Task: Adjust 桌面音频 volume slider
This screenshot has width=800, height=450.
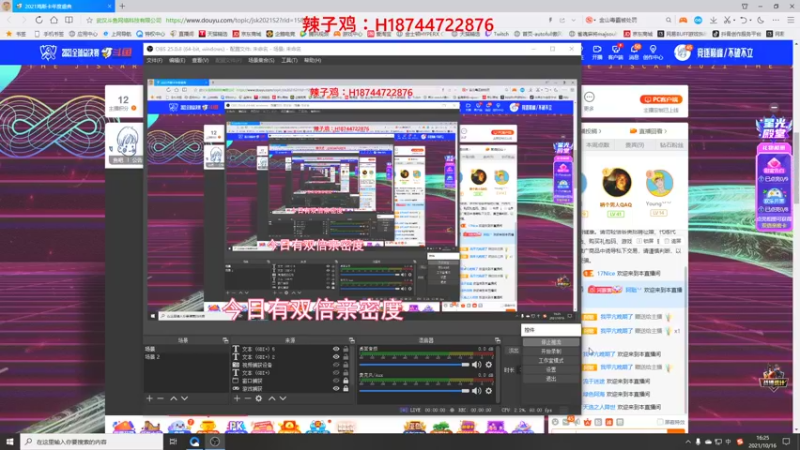Action: (414, 365)
